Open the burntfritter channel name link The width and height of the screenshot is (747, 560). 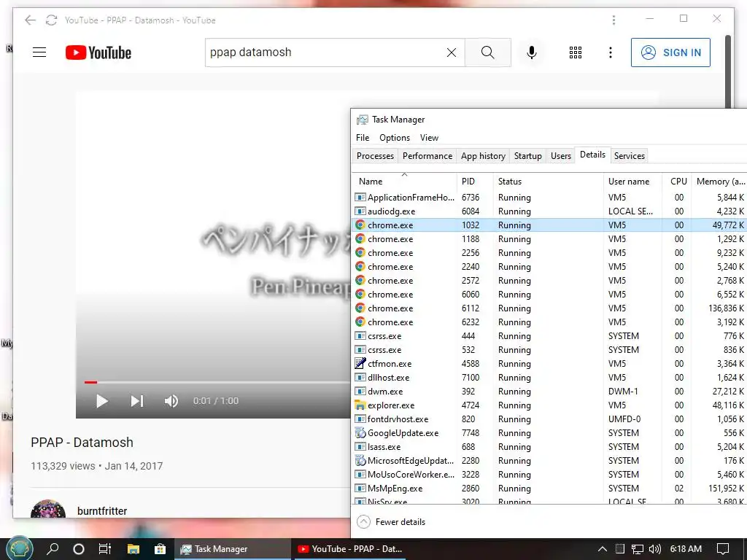pos(102,511)
